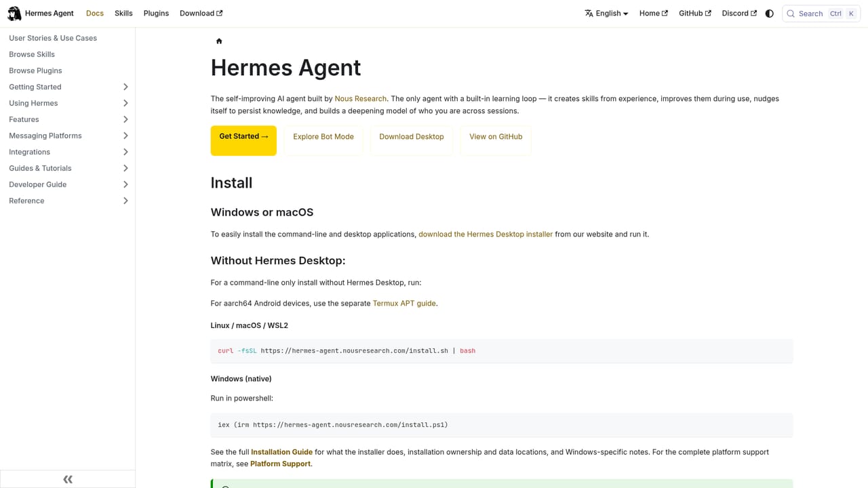Image resolution: width=868 pixels, height=488 pixels.
Task: Open the Download external link
Action: click(201, 14)
